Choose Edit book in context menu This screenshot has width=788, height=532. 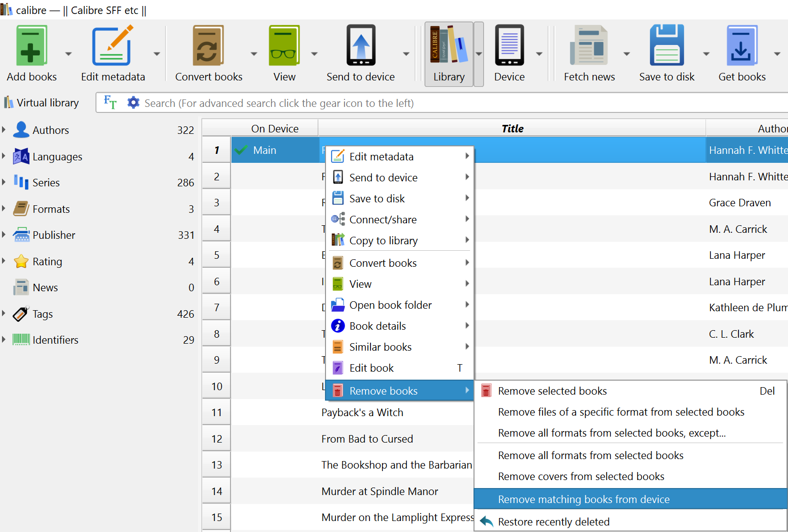(399, 368)
